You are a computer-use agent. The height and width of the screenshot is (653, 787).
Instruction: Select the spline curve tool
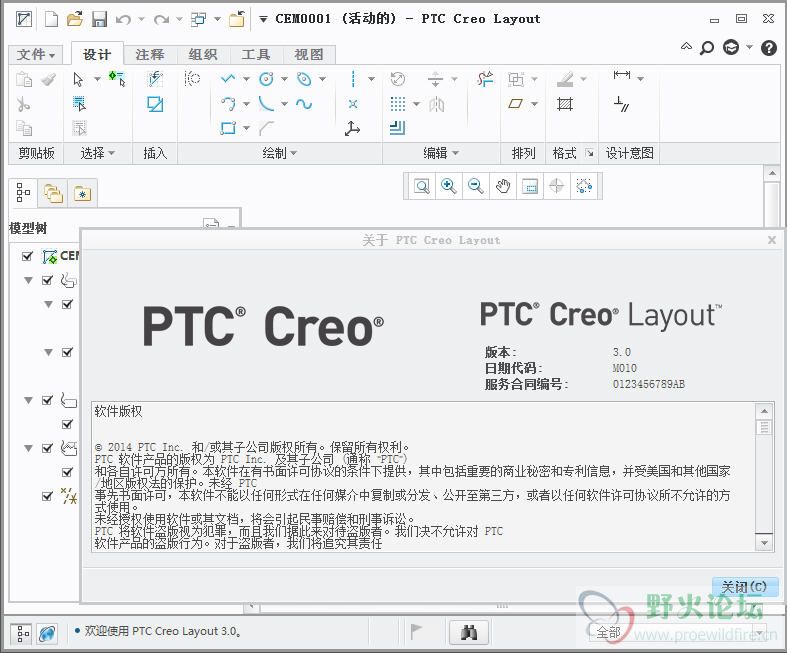(x=304, y=104)
